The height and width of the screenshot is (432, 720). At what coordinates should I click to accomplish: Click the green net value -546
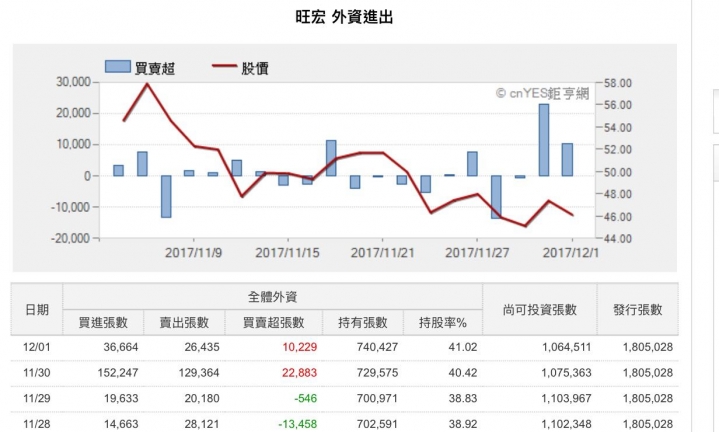pyautogui.click(x=305, y=398)
